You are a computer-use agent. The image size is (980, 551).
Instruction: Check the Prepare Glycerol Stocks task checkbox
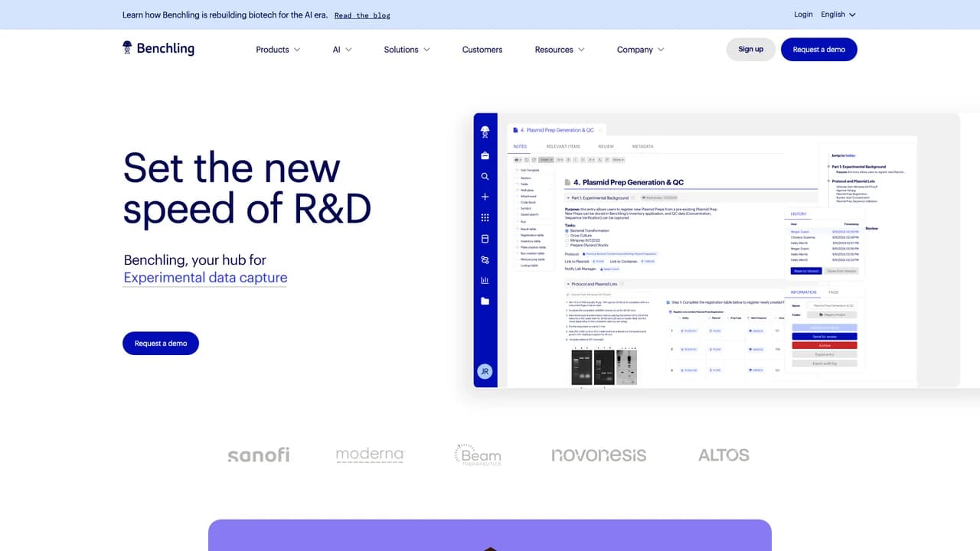coord(567,244)
